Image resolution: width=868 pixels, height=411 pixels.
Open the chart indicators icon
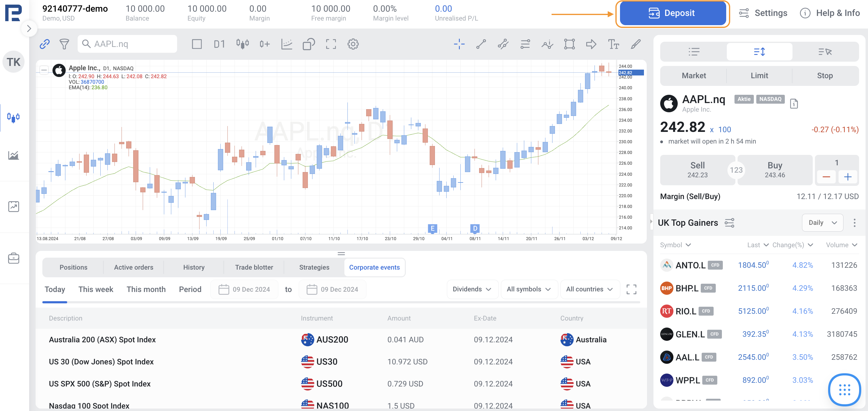pyautogui.click(x=286, y=44)
